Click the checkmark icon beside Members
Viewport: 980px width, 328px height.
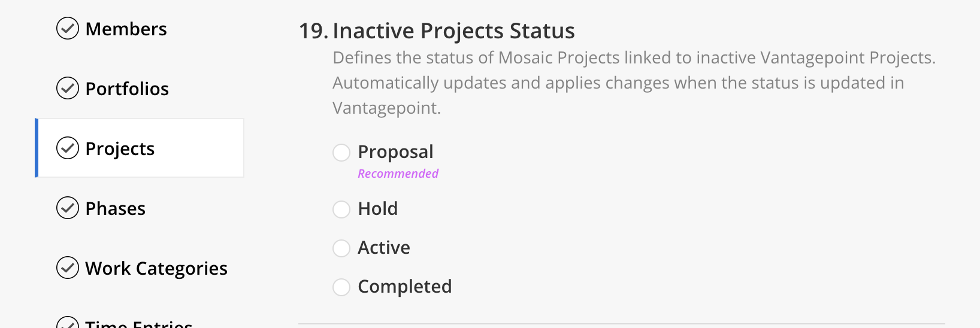tap(68, 28)
